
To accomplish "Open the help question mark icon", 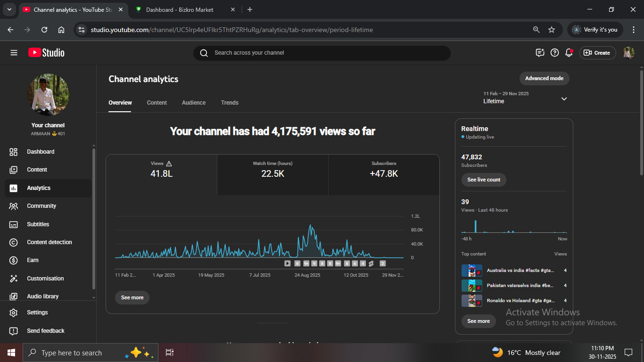I will coord(554,53).
